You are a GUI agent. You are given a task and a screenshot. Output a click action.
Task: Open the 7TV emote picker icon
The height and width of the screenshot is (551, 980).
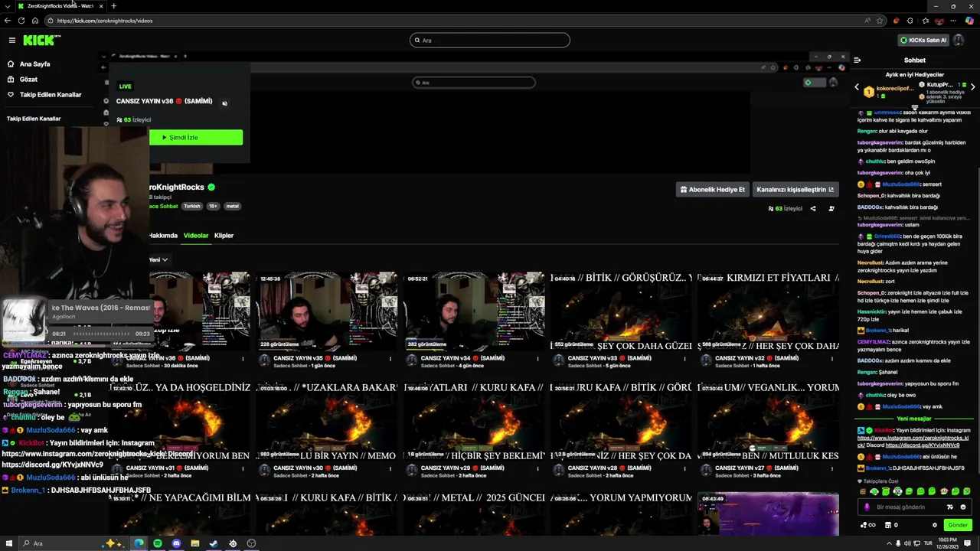950,507
